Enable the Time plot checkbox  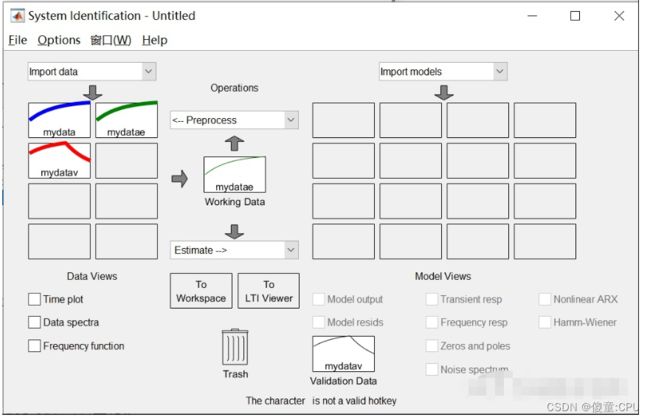(x=34, y=299)
